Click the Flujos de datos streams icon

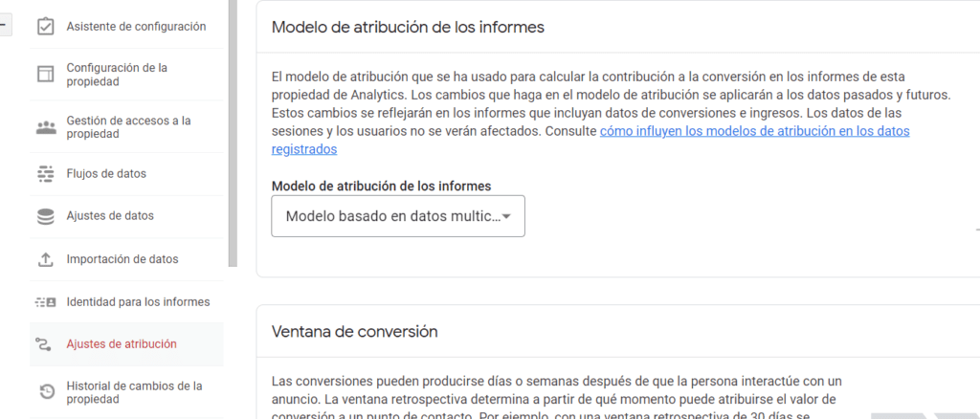45,173
